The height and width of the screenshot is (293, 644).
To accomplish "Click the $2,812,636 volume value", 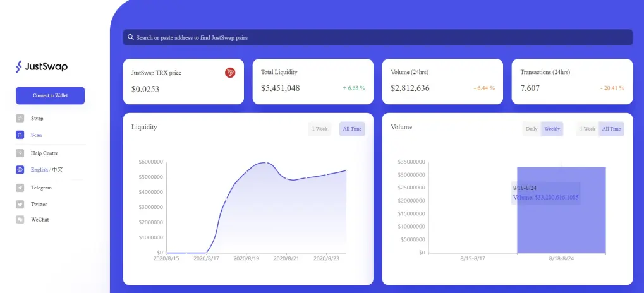I will (410, 88).
